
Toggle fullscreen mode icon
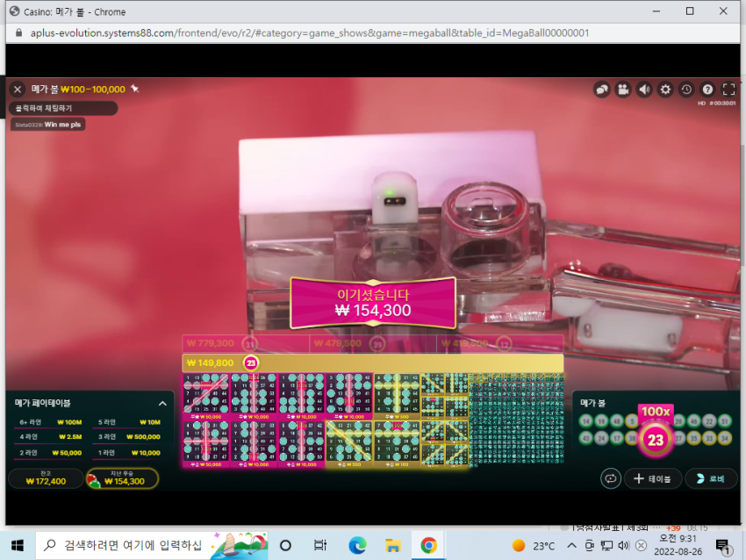(728, 90)
